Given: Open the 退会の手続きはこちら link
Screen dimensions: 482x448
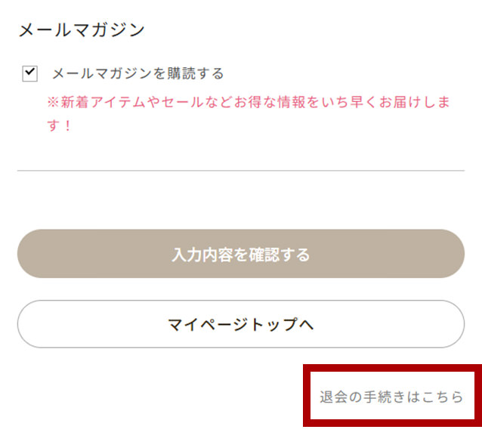Looking at the screenshot, I should coord(391,397).
